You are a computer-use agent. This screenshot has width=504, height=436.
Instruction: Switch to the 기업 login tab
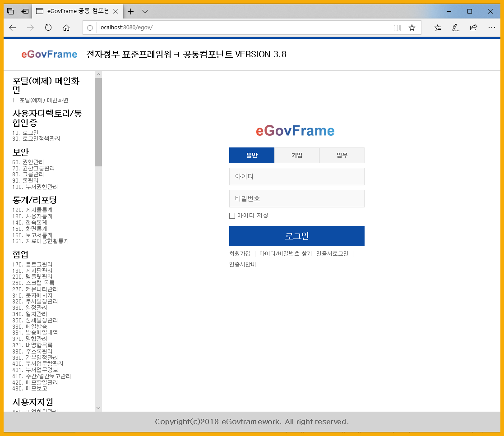(x=297, y=155)
